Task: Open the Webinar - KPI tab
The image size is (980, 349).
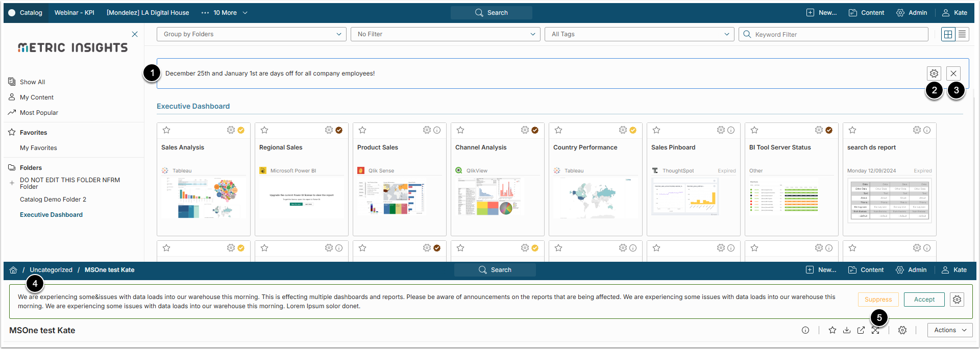Action: click(75, 13)
